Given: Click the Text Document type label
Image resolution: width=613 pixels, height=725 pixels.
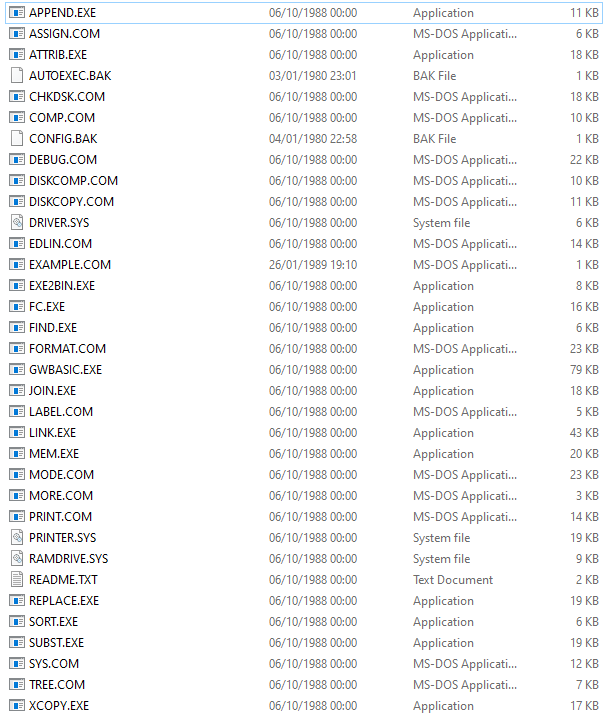Looking at the screenshot, I should [453, 580].
